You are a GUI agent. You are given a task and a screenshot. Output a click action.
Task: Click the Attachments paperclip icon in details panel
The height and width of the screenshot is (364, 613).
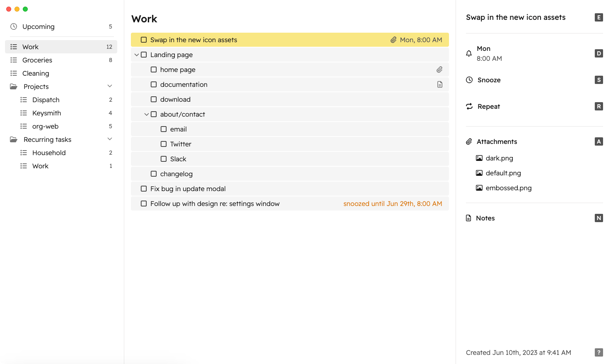[x=469, y=141]
